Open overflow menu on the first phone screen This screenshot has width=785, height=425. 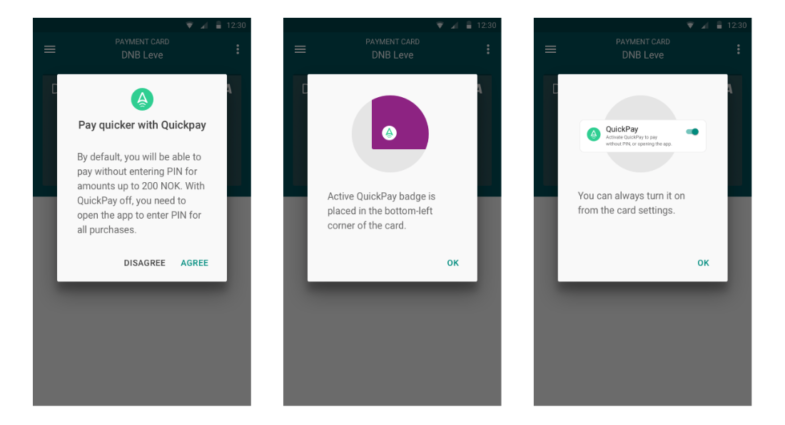point(238,49)
